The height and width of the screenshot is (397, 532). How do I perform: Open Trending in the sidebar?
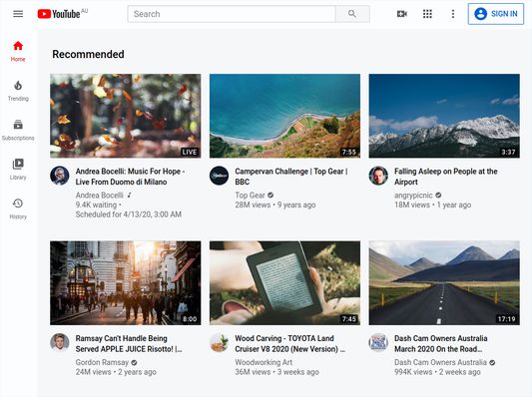18,91
